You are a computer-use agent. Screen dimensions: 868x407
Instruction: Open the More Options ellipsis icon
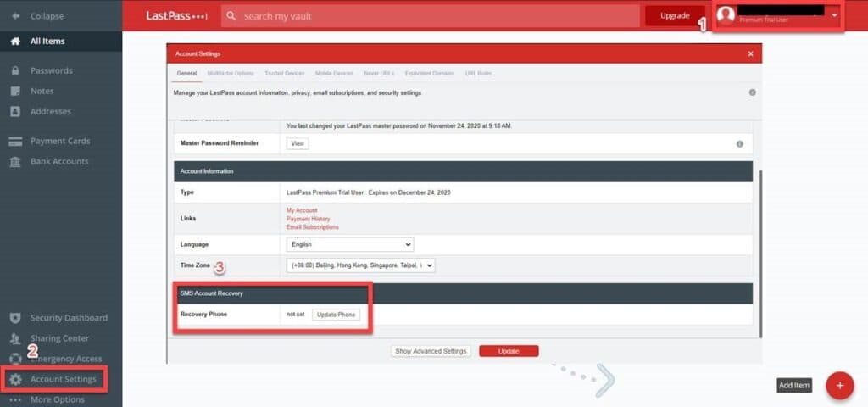click(15, 400)
